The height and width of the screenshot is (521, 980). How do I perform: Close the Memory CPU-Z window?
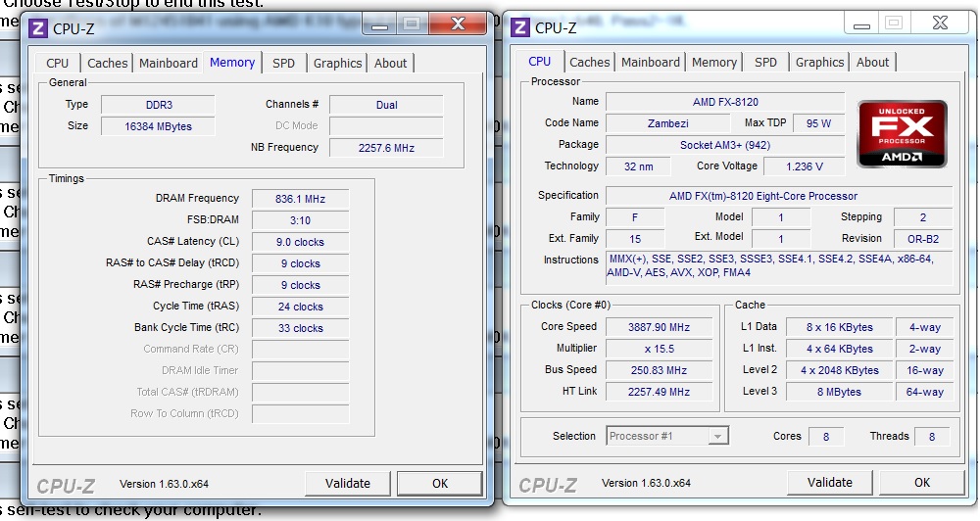(x=458, y=24)
